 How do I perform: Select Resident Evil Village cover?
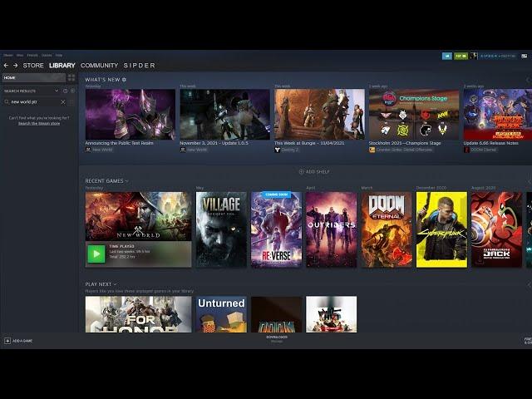[x=221, y=229]
